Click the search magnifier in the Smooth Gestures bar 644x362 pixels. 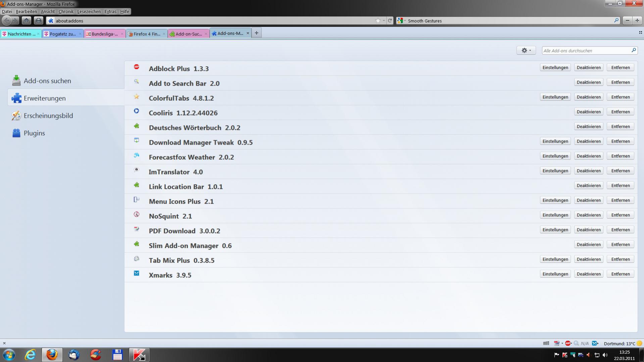[616, 20]
